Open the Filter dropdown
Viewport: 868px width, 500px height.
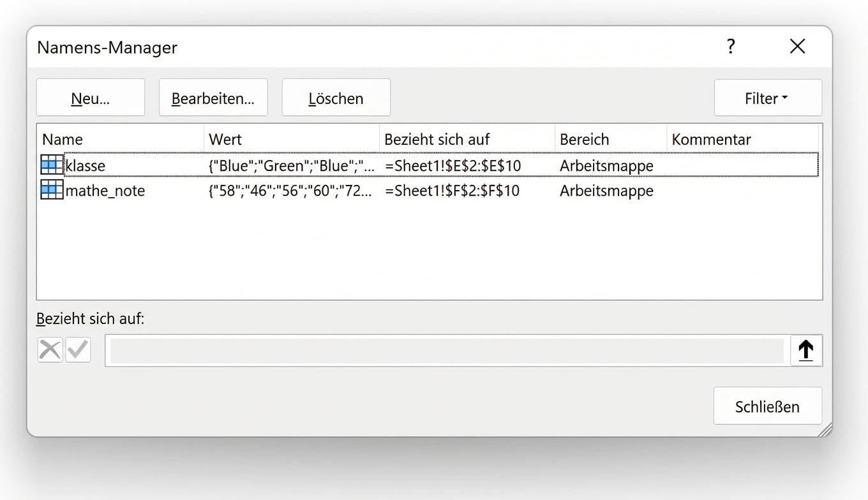[x=768, y=98]
